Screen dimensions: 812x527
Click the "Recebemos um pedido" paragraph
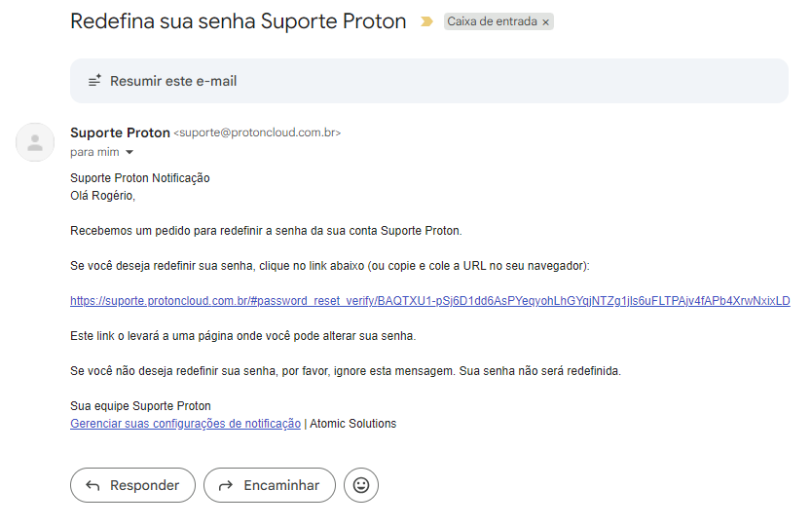[265, 231]
